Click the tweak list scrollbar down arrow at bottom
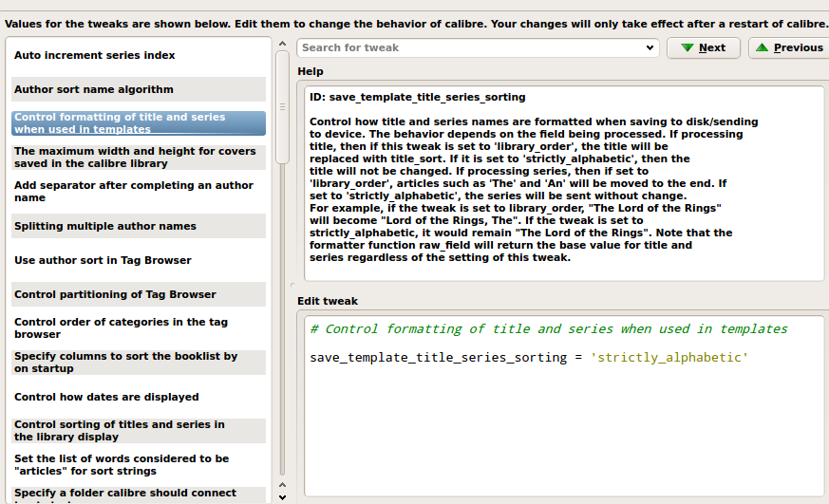829x504 pixels. tap(282, 497)
